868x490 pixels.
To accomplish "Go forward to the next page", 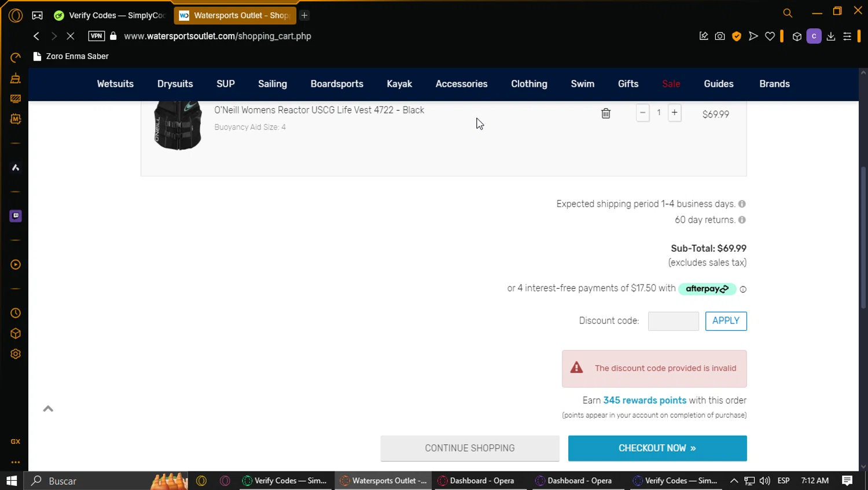I will [54, 36].
